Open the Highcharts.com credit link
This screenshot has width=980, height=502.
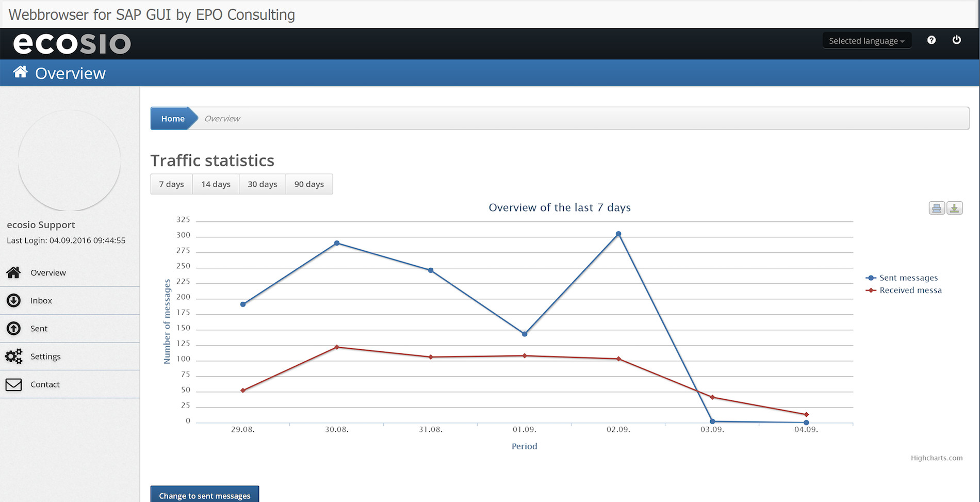pyautogui.click(x=936, y=458)
